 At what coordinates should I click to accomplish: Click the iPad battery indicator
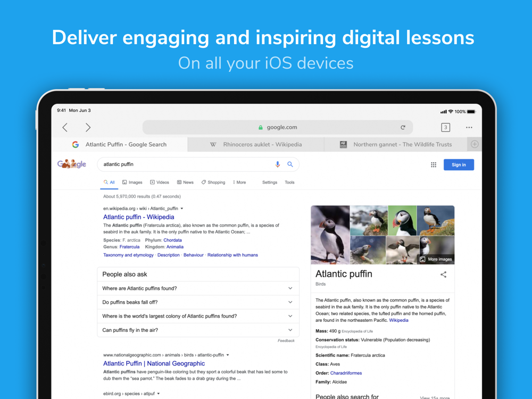coord(471,112)
